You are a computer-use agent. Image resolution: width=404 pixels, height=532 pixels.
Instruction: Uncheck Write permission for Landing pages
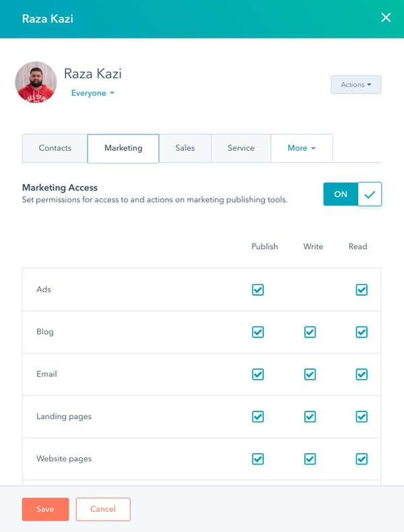310,417
